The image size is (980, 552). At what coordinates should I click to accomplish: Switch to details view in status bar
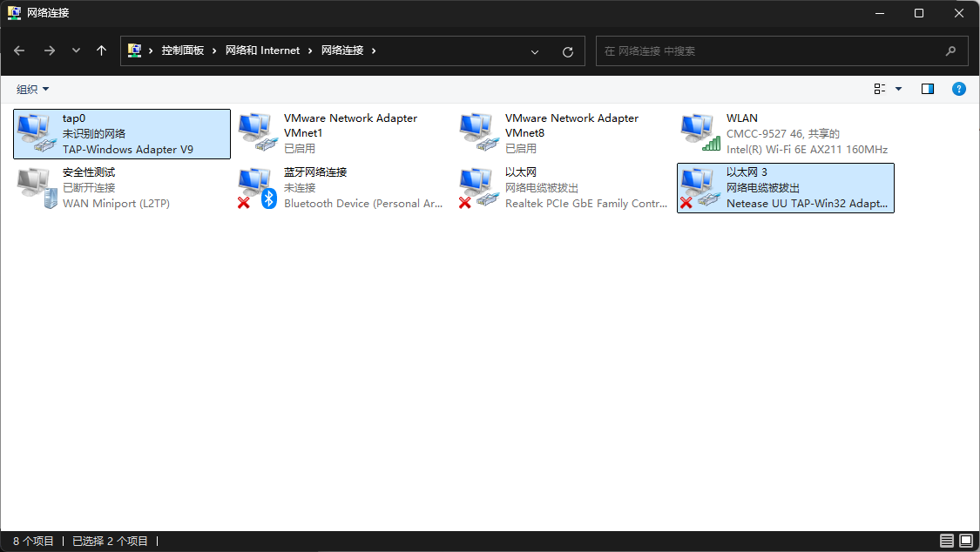pos(947,541)
